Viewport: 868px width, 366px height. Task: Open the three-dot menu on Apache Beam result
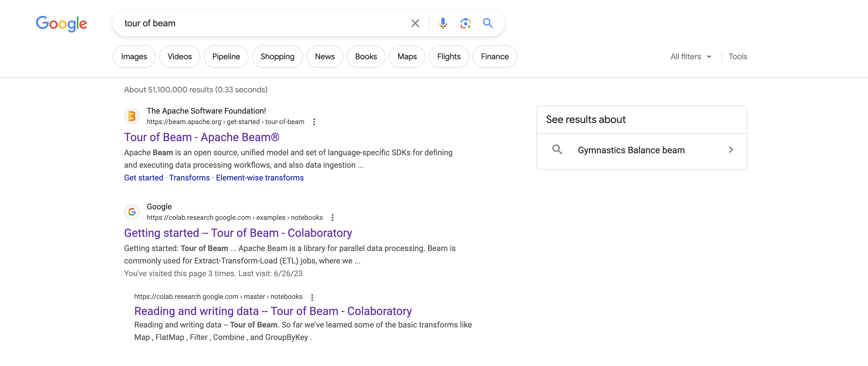[x=314, y=122]
